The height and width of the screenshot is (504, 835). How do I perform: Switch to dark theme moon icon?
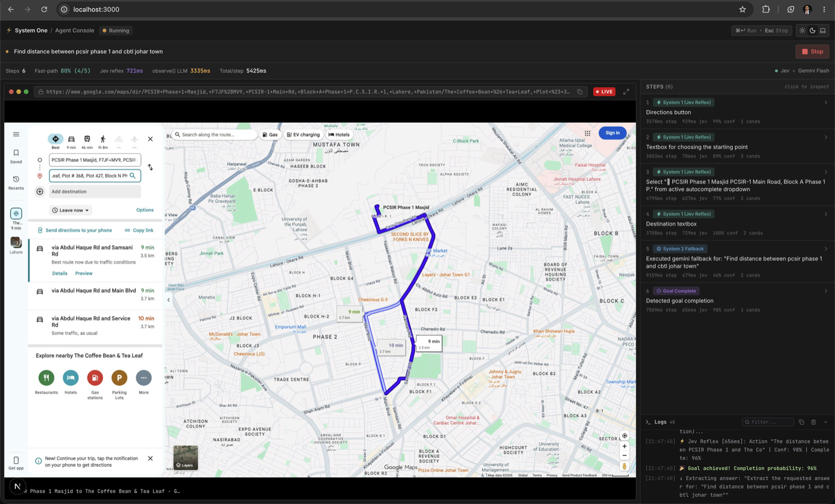[x=813, y=30]
